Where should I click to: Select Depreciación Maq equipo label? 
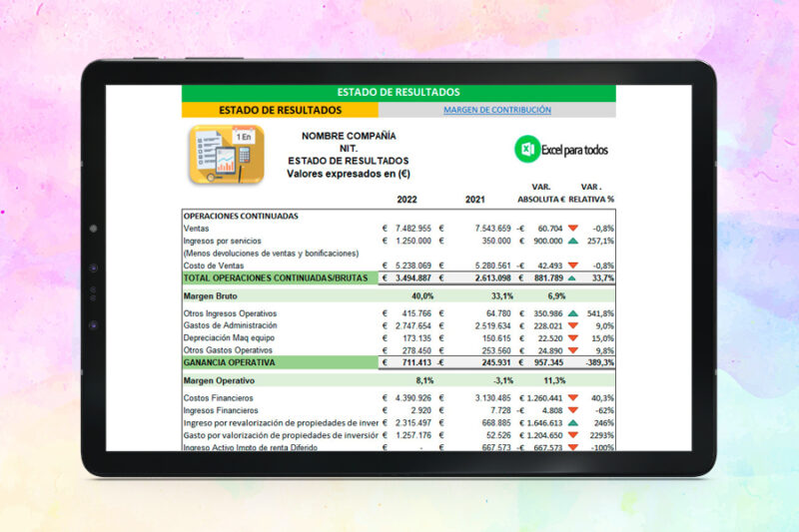pyautogui.click(x=229, y=338)
